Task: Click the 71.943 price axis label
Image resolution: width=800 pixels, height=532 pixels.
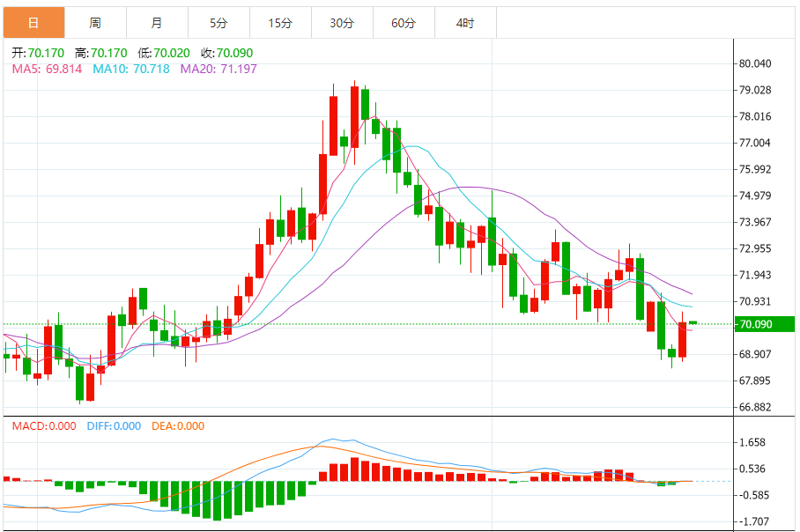Action: coord(755,275)
